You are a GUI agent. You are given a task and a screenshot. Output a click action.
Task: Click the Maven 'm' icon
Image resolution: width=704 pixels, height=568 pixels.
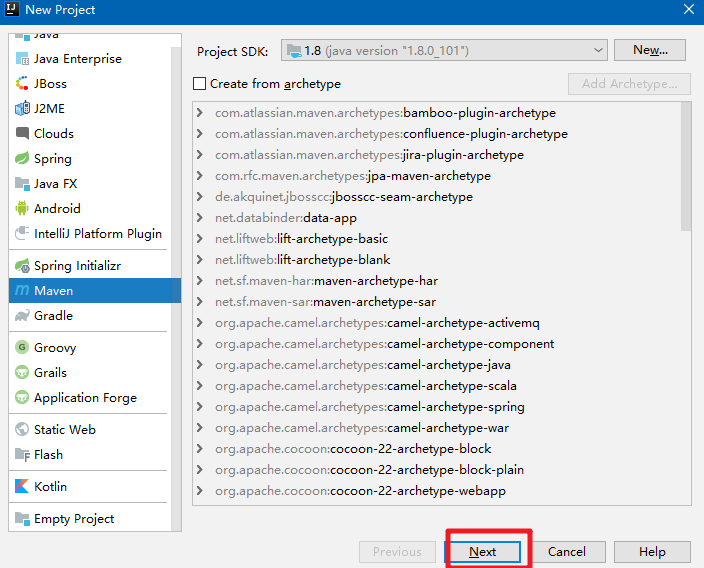coord(22,291)
